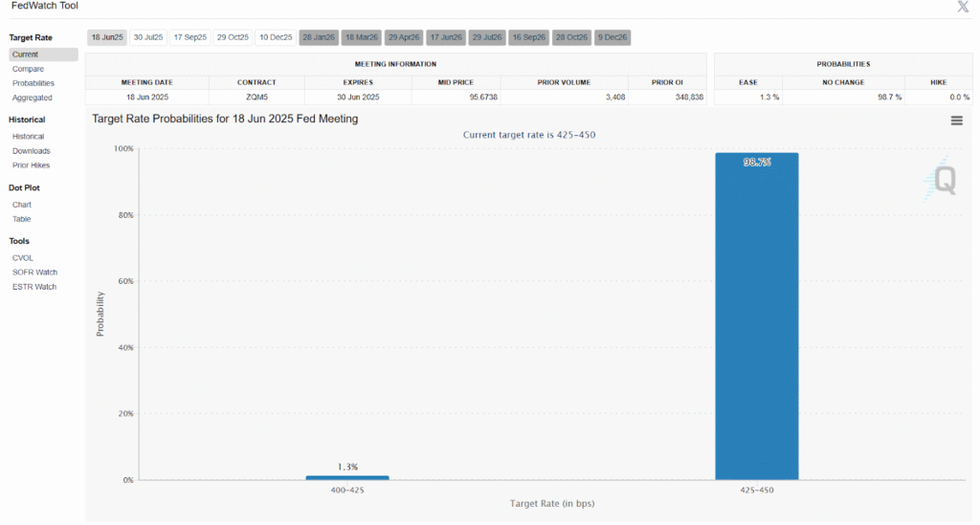Open the ESTR Watch tool link
This screenshot has width=980, height=525.
pyautogui.click(x=34, y=287)
